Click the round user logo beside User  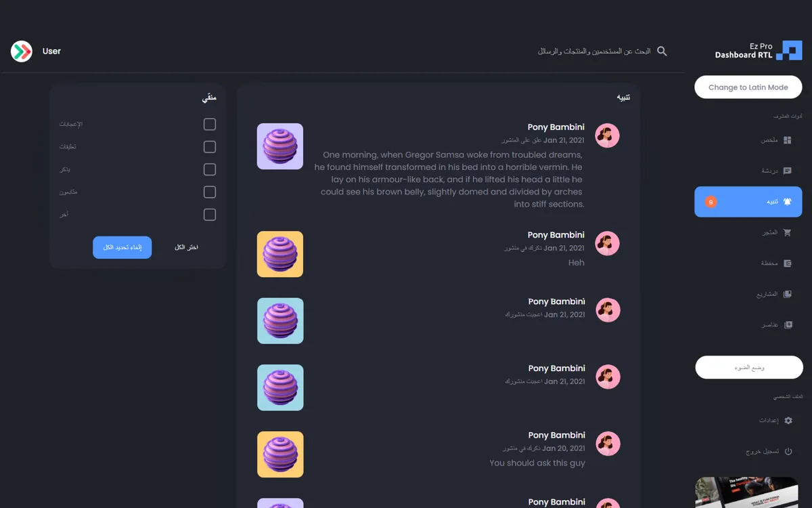22,51
